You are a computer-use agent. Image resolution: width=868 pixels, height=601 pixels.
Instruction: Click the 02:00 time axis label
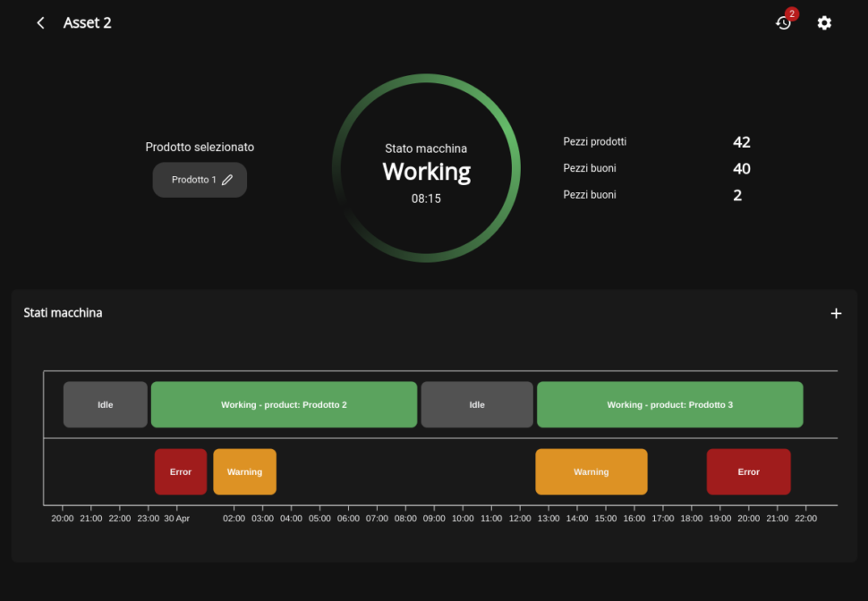click(x=234, y=519)
